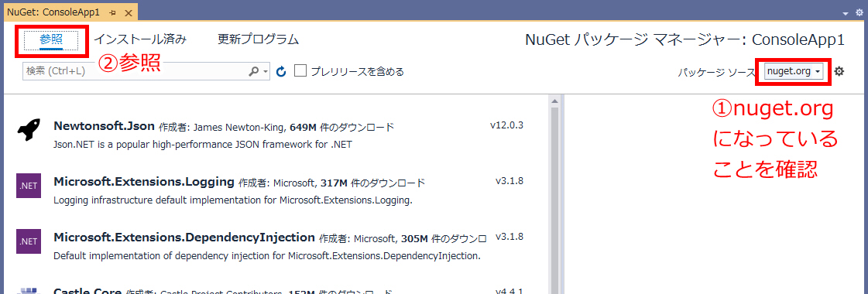Open the パッケージ ソース nuget.org dropdown

[x=793, y=71]
